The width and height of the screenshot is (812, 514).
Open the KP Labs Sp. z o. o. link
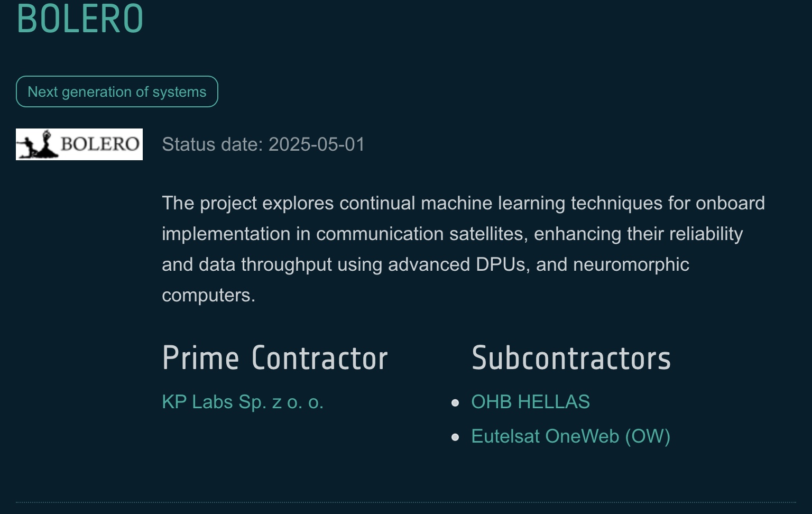click(x=243, y=402)
